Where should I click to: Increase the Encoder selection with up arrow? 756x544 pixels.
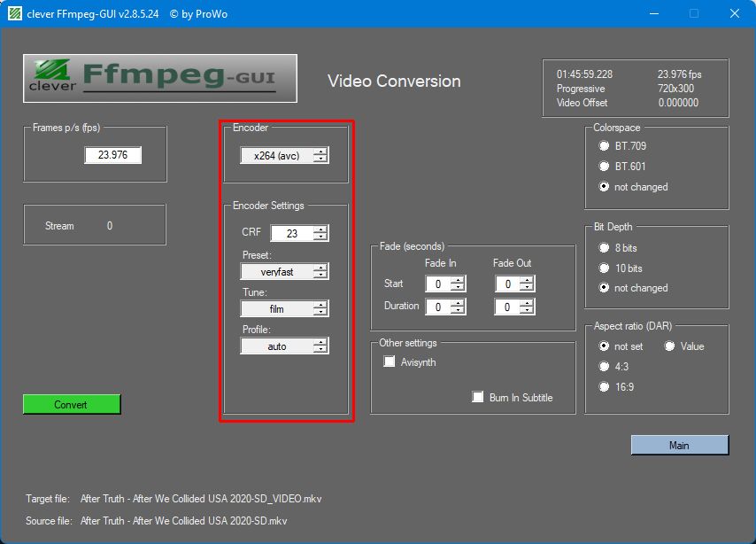[x=320, y=152]
